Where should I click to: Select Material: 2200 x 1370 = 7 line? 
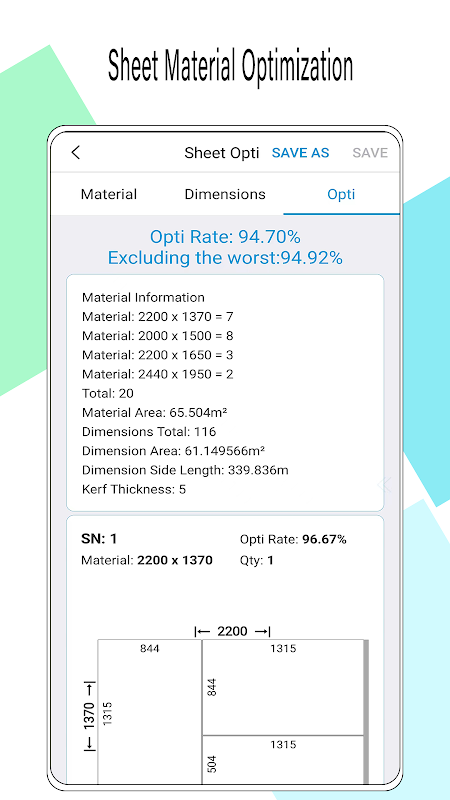158,317
